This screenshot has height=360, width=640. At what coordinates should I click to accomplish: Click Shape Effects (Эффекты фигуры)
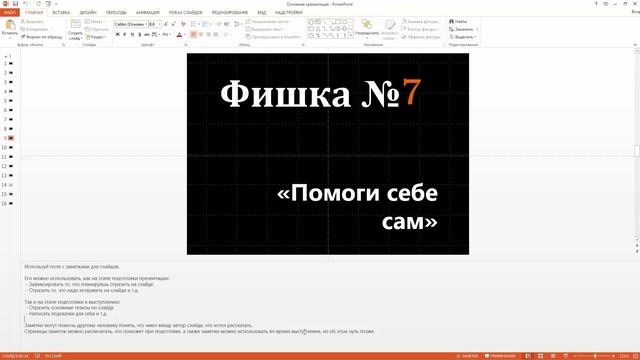[x=421, y=37]
